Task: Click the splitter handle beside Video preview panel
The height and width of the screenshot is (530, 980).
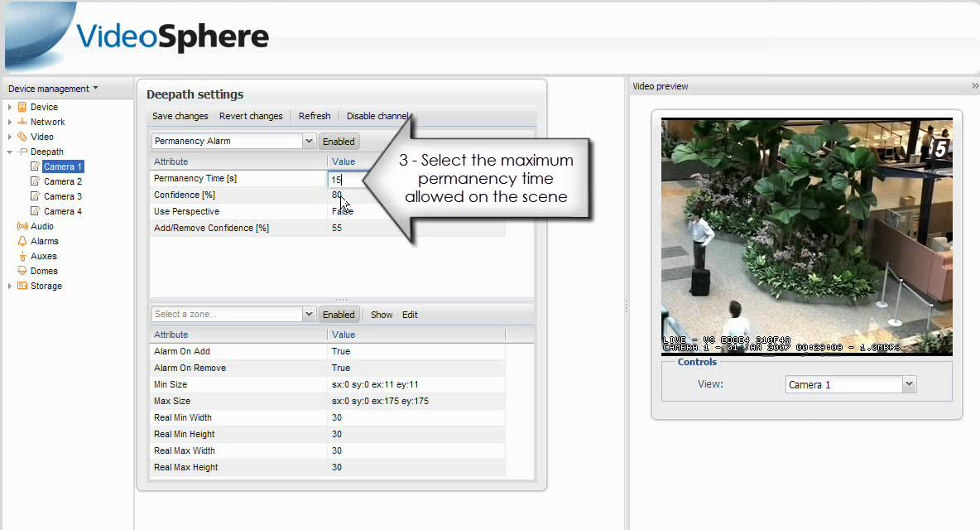Action: (x=627, y=306)
